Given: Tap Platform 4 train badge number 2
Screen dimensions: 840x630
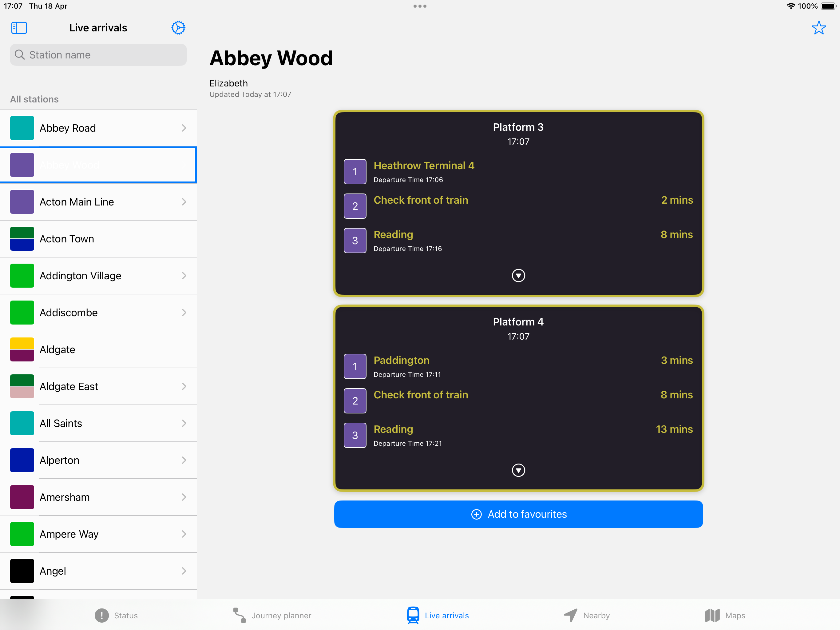Looking at the screenshot, I should [x=355, y=401].
